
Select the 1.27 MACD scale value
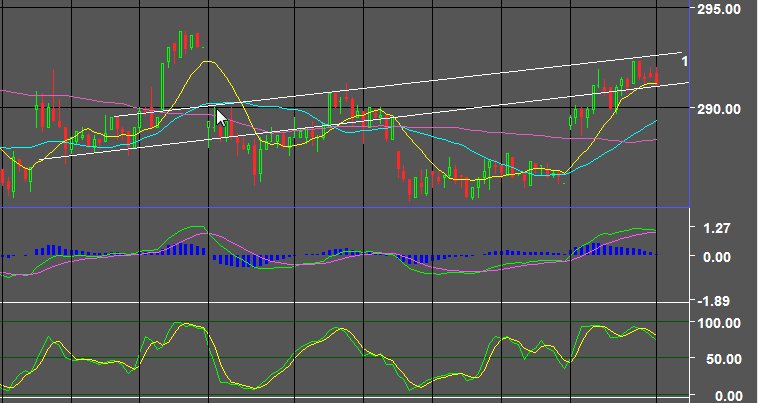(717, 228)
